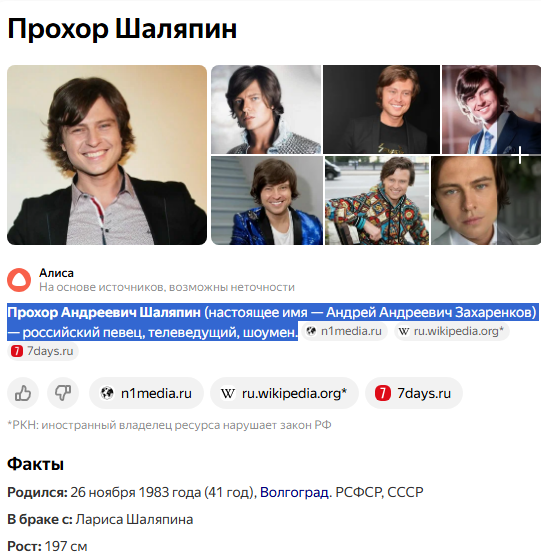The height and width of the screenshot is (555, 541).
Task: Click the thumbs up like icon
Action: coord(23,393)
